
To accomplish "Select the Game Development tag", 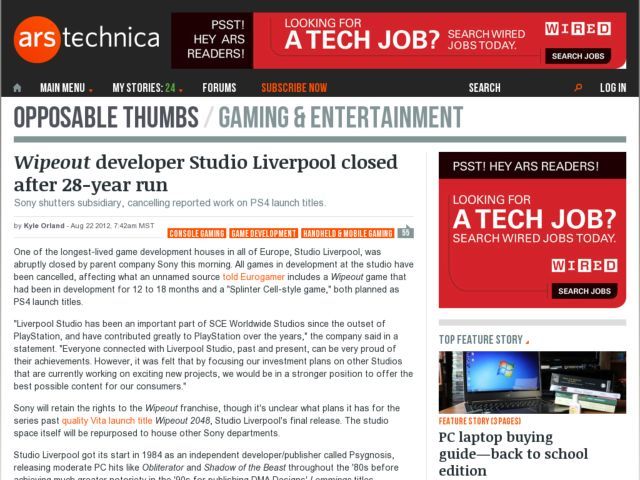I will click(x=263, y=233).
